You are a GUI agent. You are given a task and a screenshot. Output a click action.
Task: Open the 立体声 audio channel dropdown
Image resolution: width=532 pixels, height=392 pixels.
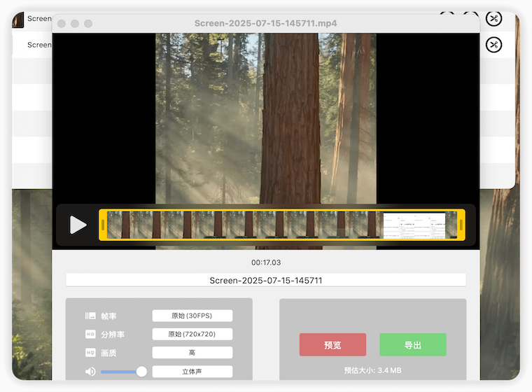192,372
